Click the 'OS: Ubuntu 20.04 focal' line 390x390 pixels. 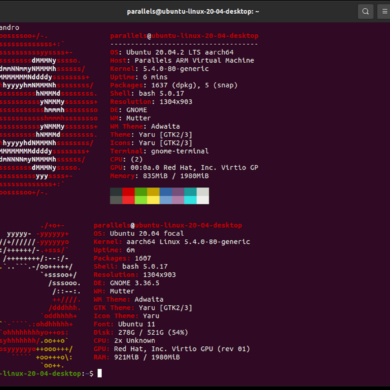[x=139, y=233]
